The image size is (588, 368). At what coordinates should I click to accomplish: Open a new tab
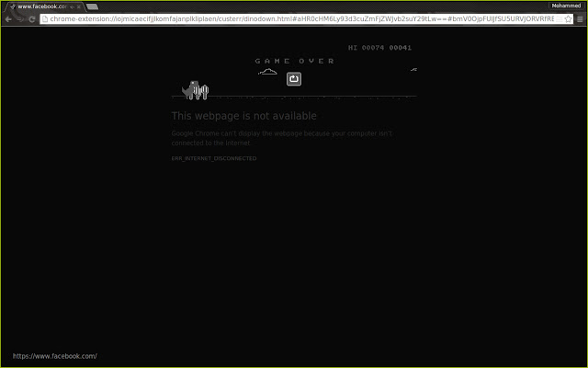(92, 6)
